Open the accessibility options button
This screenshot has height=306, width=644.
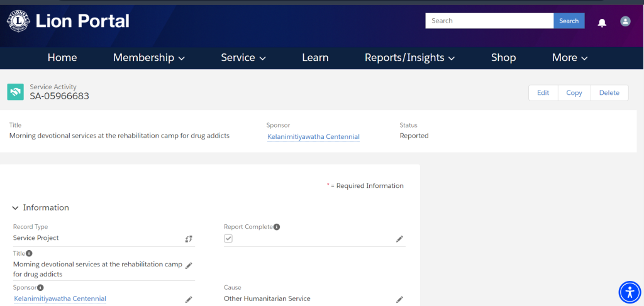[630, 292]
